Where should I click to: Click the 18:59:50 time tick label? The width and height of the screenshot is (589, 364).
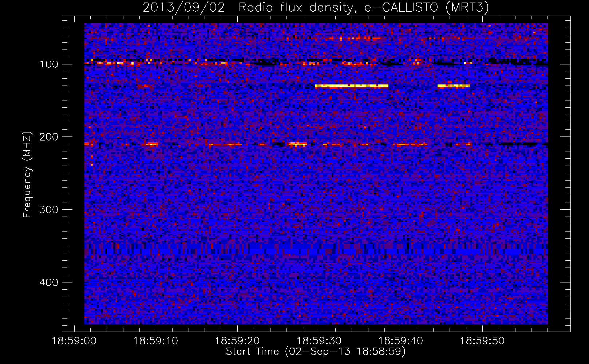pos(482,341)
